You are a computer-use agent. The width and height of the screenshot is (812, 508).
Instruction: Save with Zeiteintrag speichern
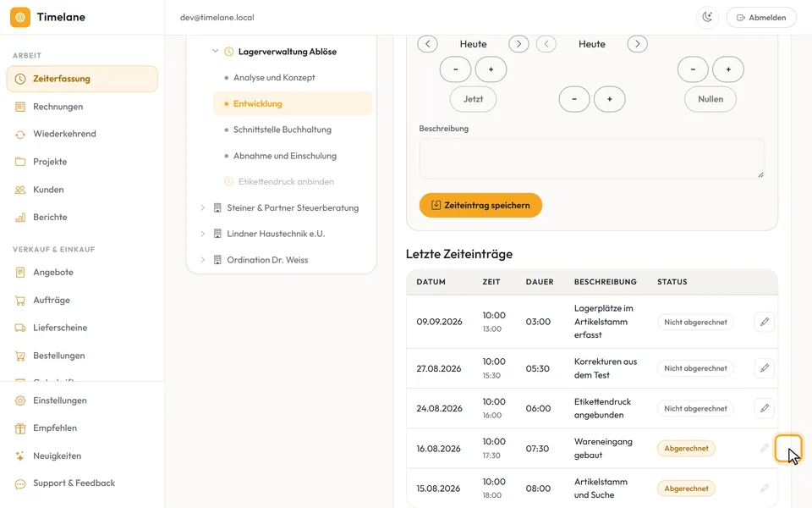[480, 205]
